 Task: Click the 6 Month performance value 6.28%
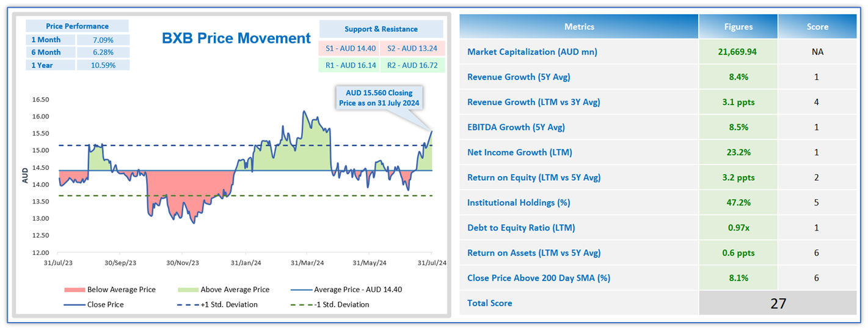[103, 53]
